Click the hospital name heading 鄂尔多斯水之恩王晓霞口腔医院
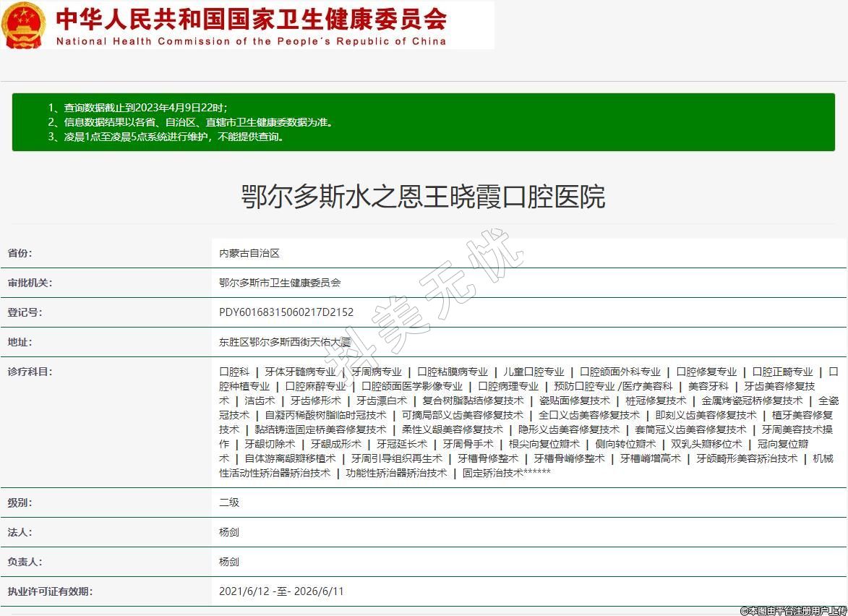 [423, 197]
